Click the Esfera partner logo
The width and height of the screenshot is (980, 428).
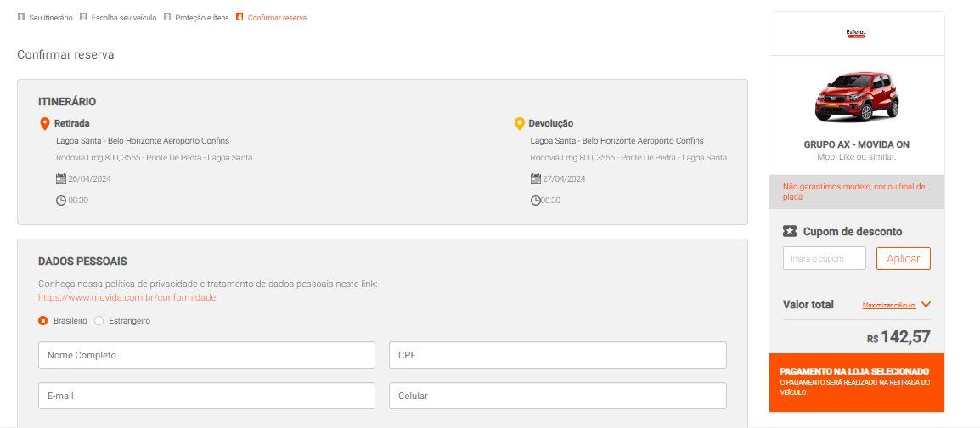coord(856,34)
